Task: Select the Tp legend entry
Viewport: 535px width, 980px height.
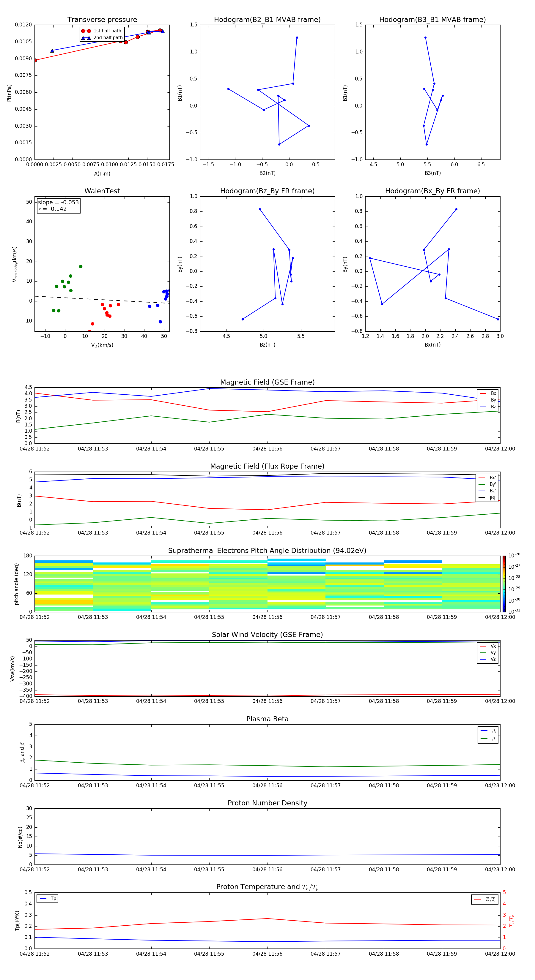Action: 48,899
